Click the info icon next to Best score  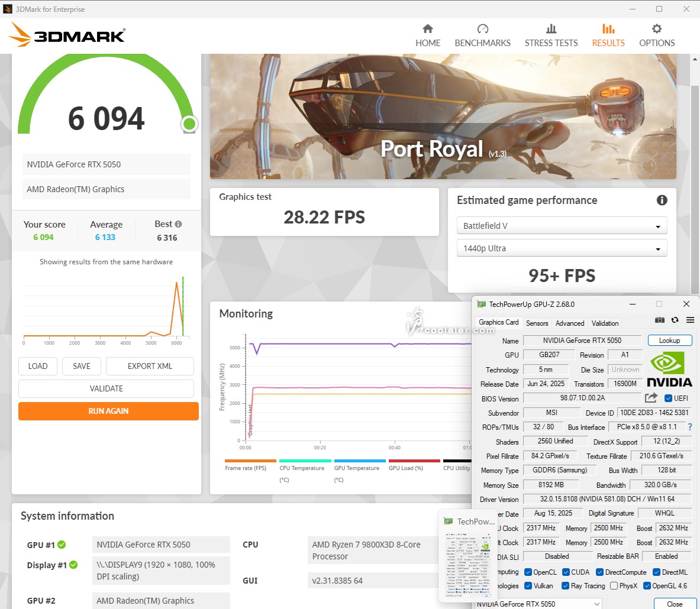pyautogui.click(x=178, y=224)
